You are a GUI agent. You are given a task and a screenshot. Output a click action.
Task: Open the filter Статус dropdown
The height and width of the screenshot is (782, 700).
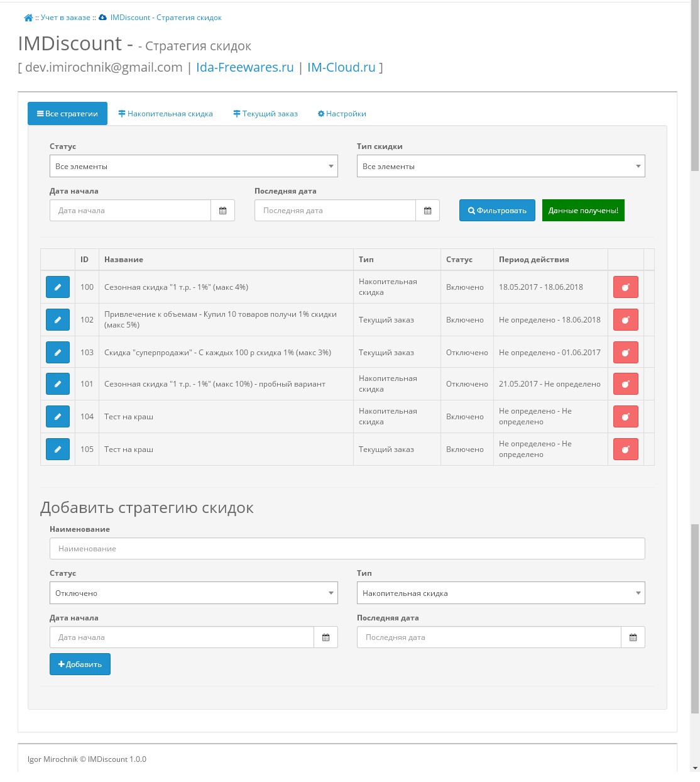(x=194, y=166)
